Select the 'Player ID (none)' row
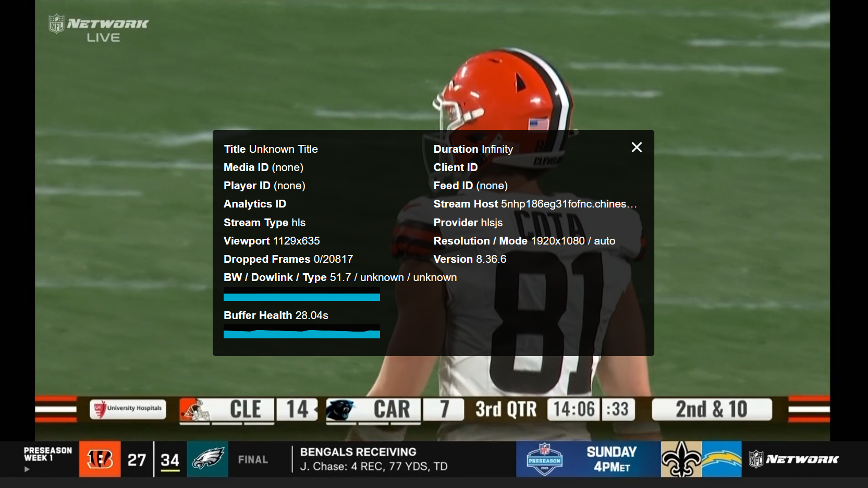 click(264, 186)
